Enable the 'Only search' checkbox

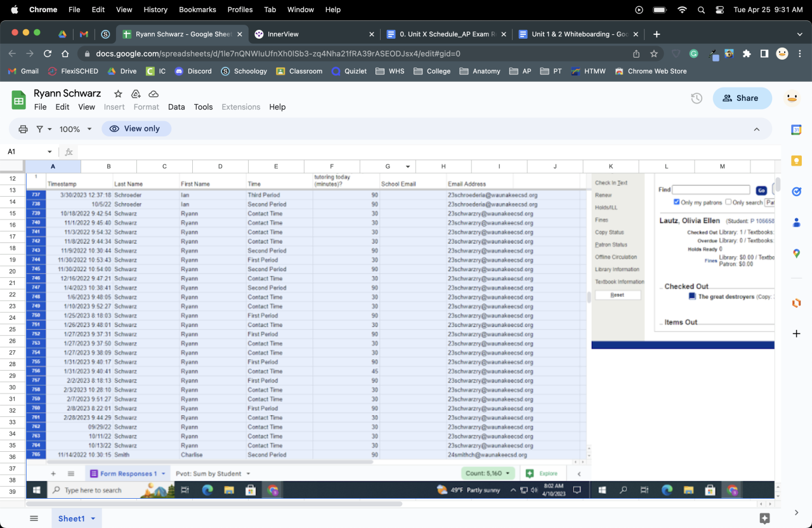[728, 202]
